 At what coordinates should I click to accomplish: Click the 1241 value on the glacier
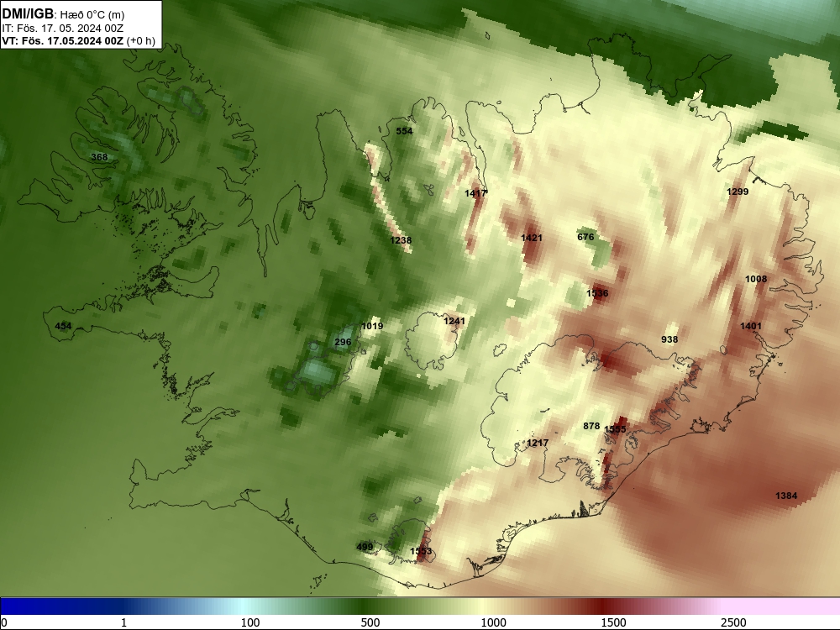pos(454,321)
